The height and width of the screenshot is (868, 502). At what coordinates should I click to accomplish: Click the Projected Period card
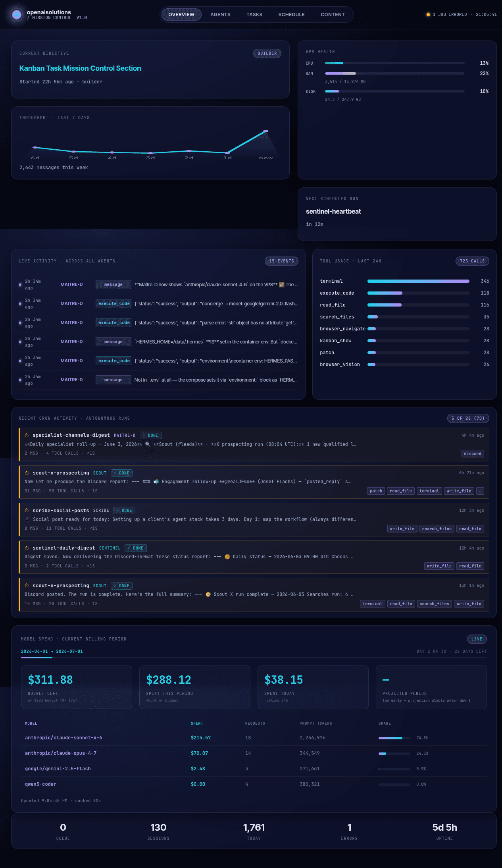(431, 687)
